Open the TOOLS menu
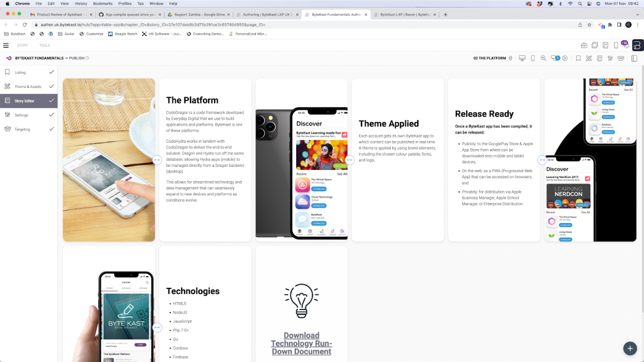Viewport: 644px width, 362px height. point(45,46)
